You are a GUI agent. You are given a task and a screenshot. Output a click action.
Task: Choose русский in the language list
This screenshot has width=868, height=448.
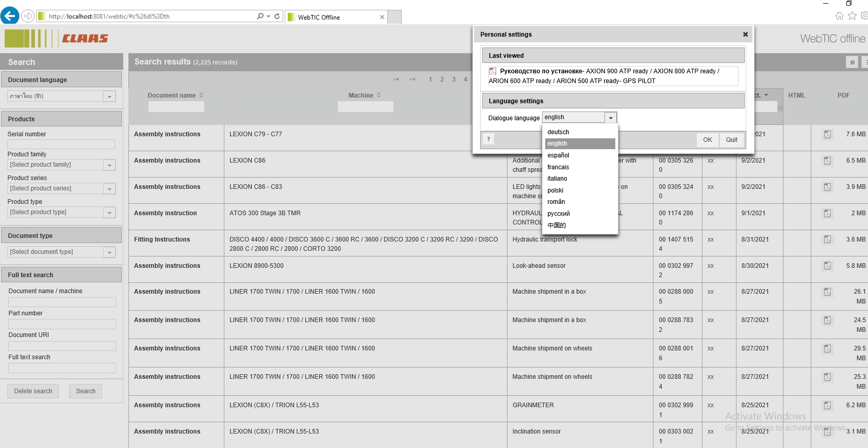coord(559,214)
